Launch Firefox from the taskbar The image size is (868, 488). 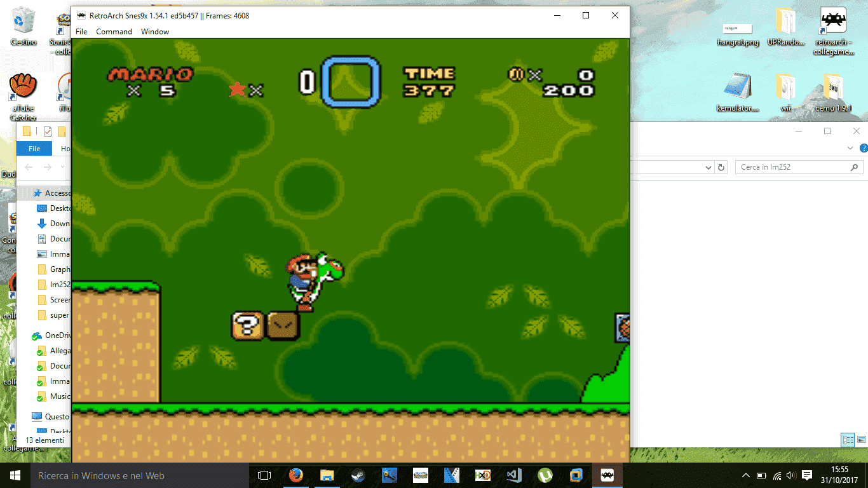295,475
